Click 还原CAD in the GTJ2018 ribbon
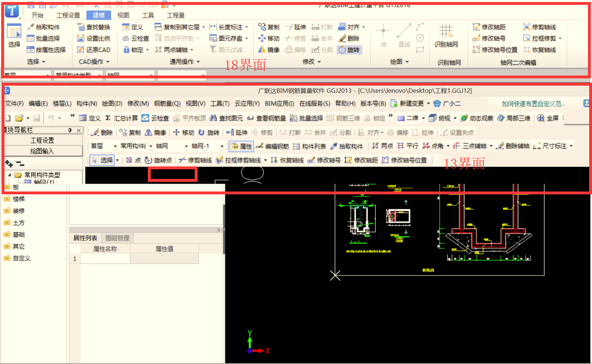Screen dimensions: 592x364 [94, 50]
